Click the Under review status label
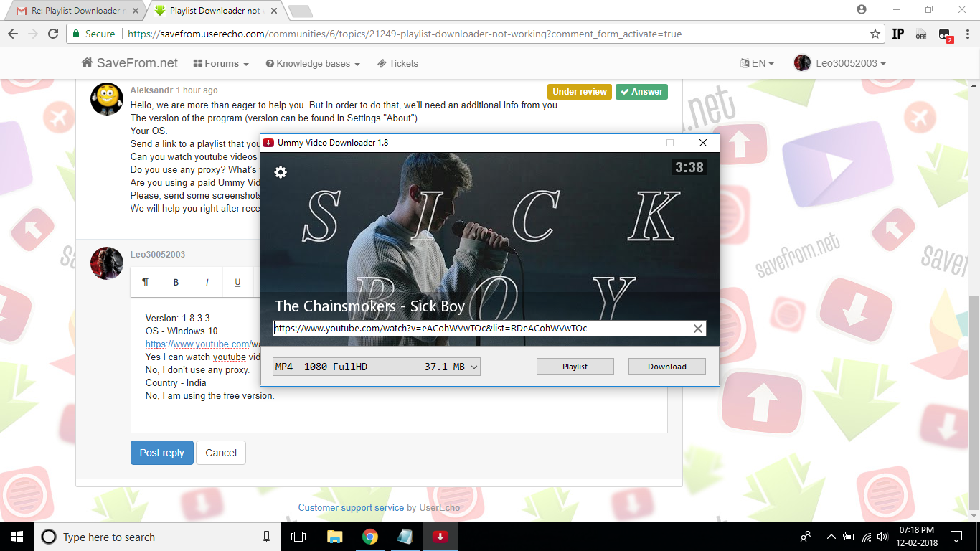Screen dimensions: 980x551 pos(580,92)
